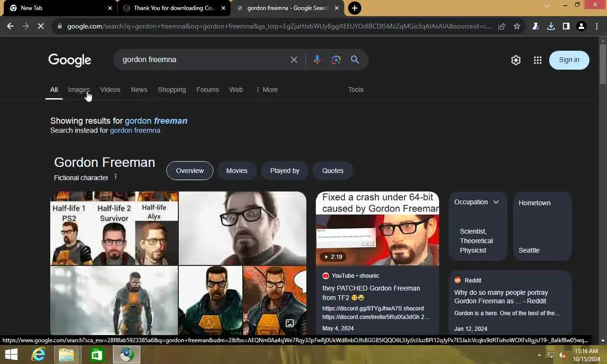The height and width of the screenshot is (364, 607).
Task: Open the Forums results tab
Action: (x=208, y=90)
